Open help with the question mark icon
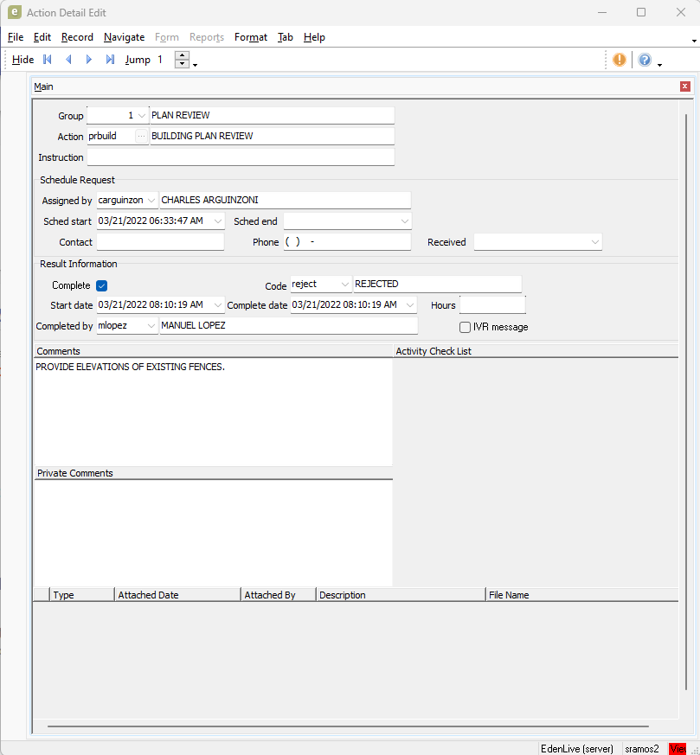The width and height of the screenshot is (700, 755). pyautogui.click(x=645, y=60)
